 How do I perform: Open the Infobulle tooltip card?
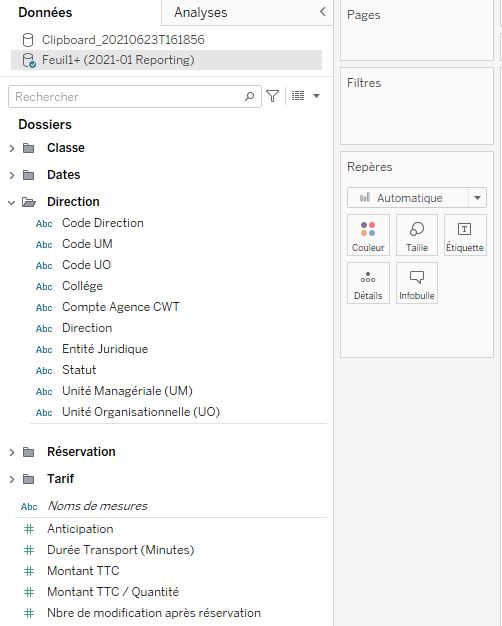[417, 283]
